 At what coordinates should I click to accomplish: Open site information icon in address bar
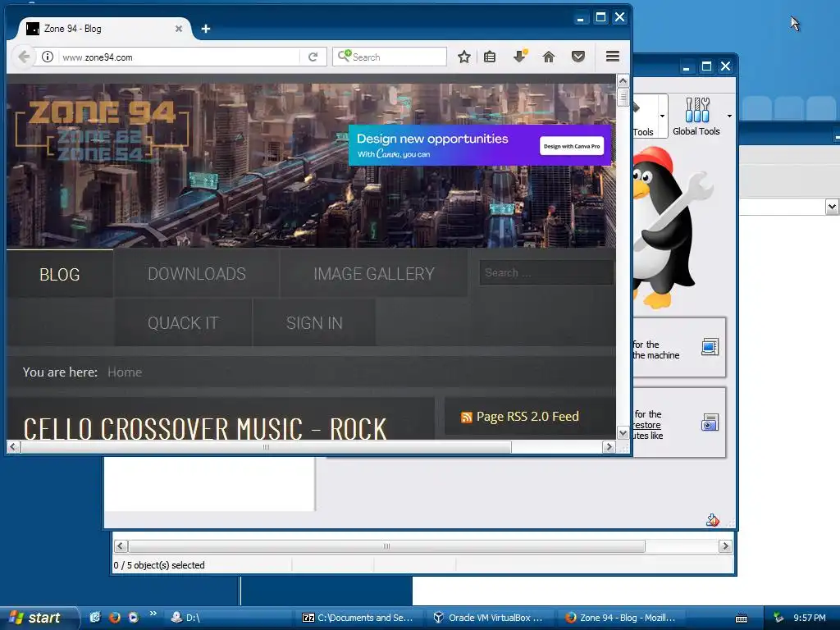(x=48, y=57)
